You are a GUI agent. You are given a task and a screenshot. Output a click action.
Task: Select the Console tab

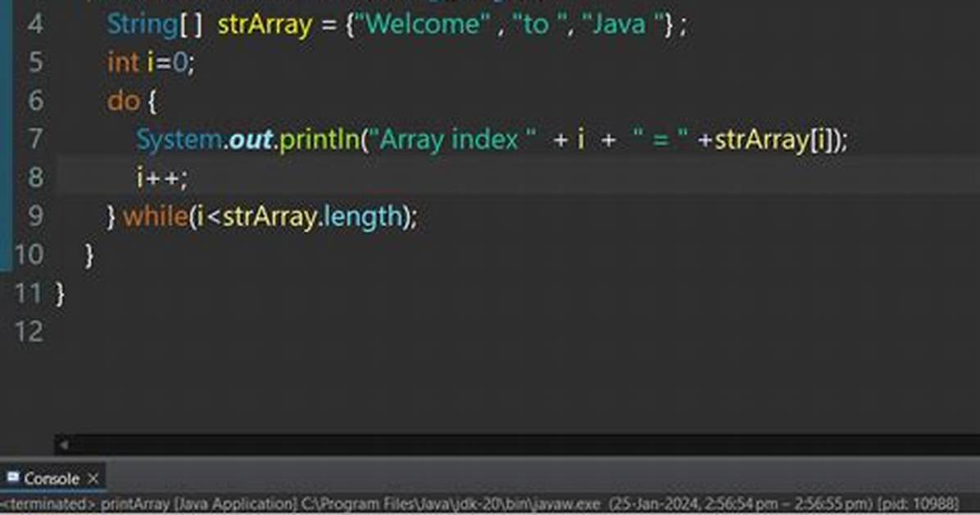tap(52, 479)
